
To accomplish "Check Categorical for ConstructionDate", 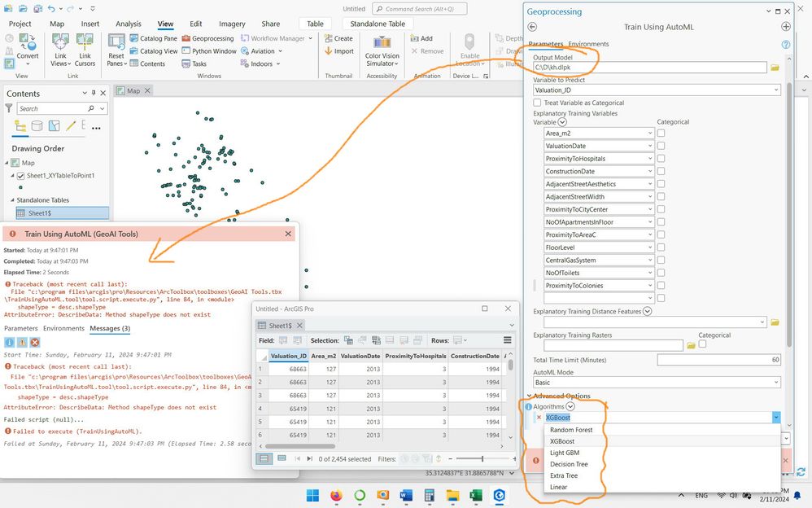I will [661, 171].
